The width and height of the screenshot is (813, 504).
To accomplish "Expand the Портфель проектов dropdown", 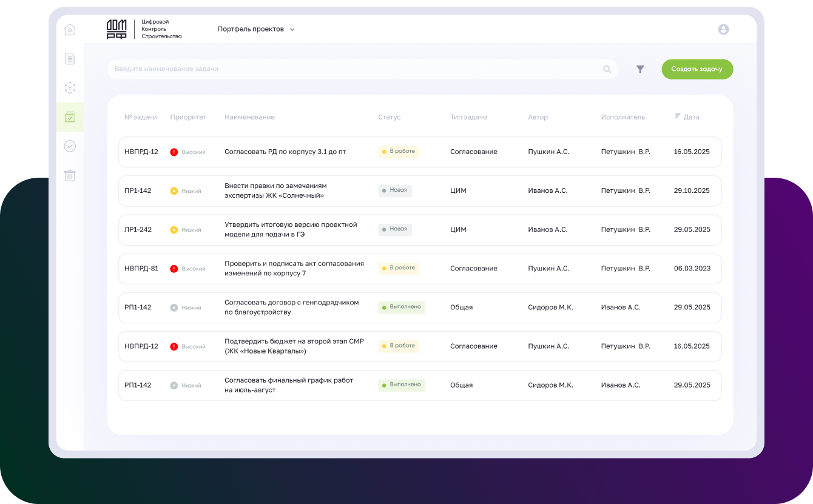I will pos(256,29).
